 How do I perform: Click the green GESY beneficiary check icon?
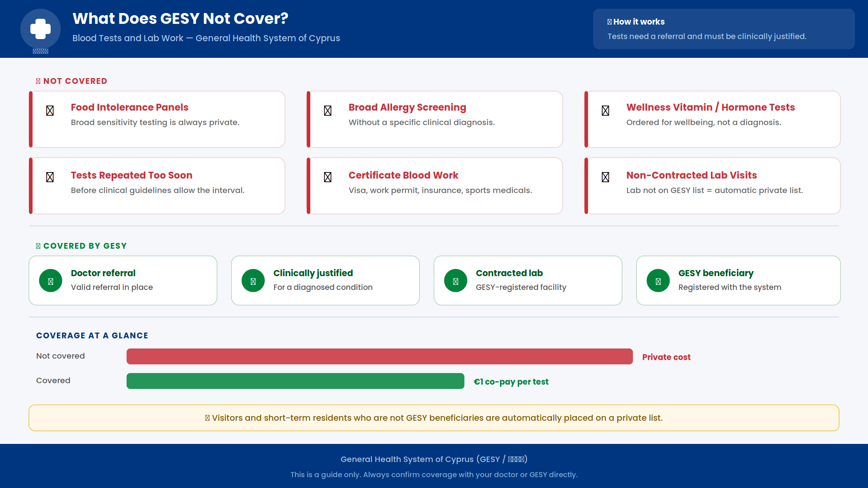(658, 281)
